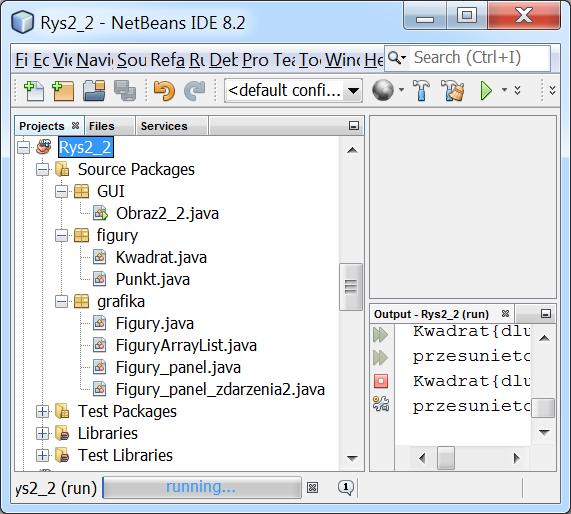Collapse the figury package node
The height and width of the screenshot is (514, 571).
(x=62, y=236)
